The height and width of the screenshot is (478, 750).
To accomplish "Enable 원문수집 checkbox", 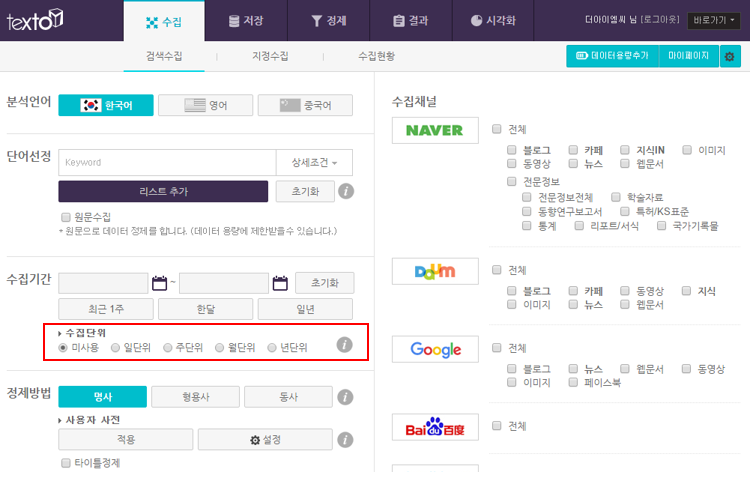I will (x=66, y=217).
